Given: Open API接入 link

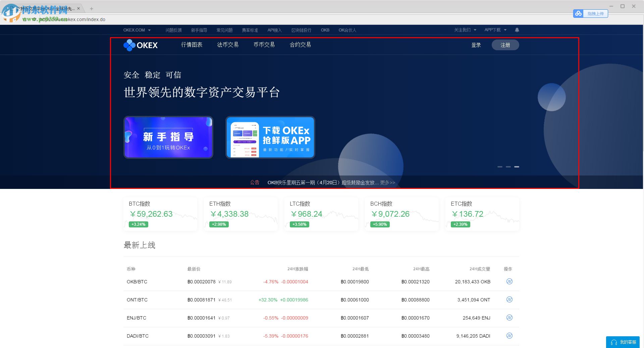Looking at the screenshot, I should tap(274, 30).
